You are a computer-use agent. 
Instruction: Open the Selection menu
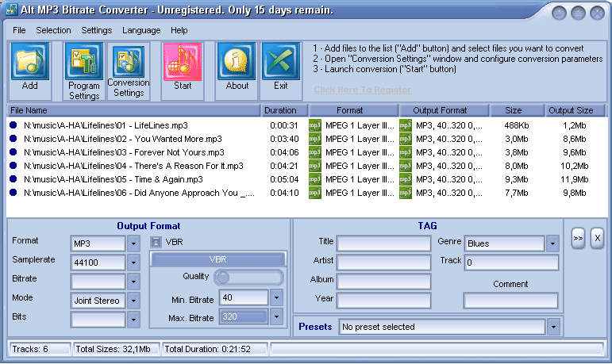pyautogui.click(x=53, y=30)
